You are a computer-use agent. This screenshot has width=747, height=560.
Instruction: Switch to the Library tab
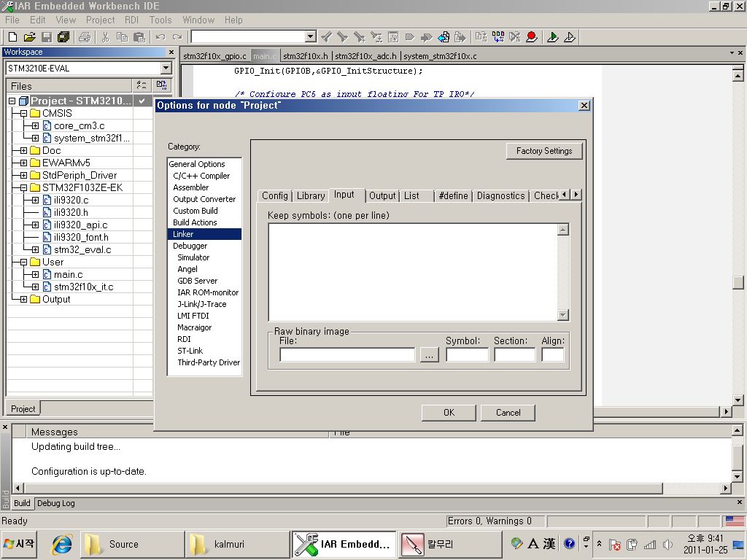point(311,195)
